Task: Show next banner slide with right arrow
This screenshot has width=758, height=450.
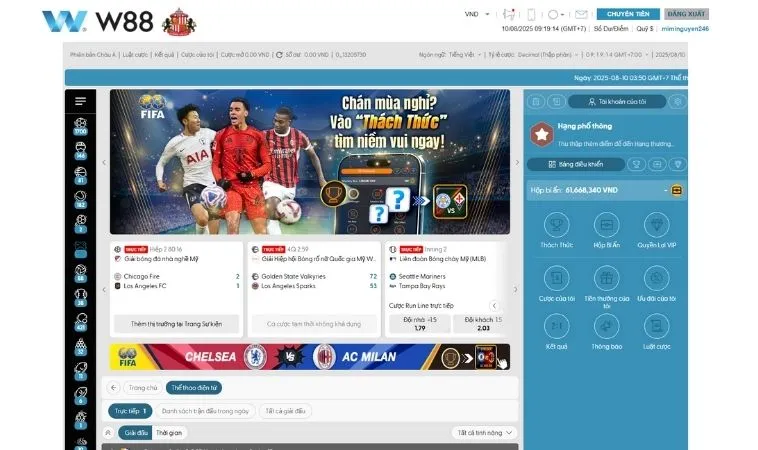Action: (x=517, y=162)
